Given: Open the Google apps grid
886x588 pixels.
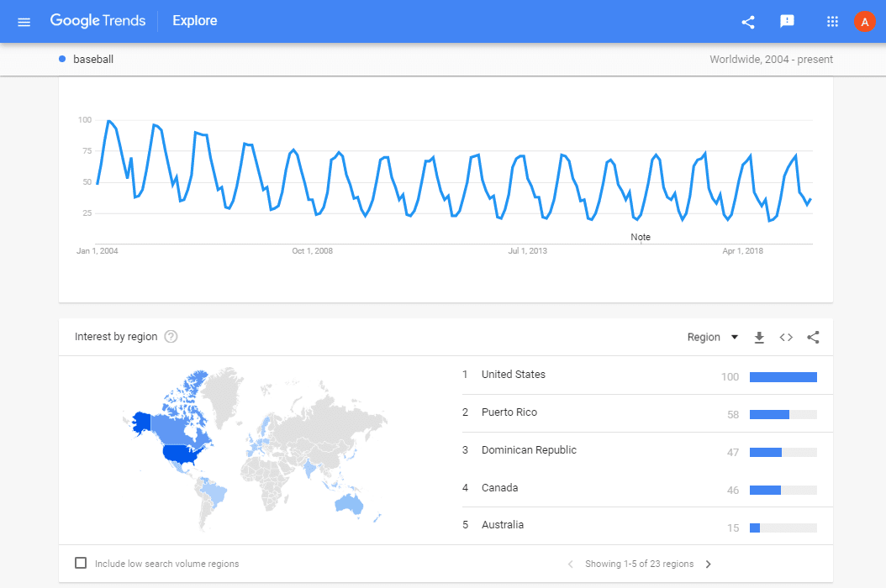Looking at the screenshot, I should click(x=832, y=22).
